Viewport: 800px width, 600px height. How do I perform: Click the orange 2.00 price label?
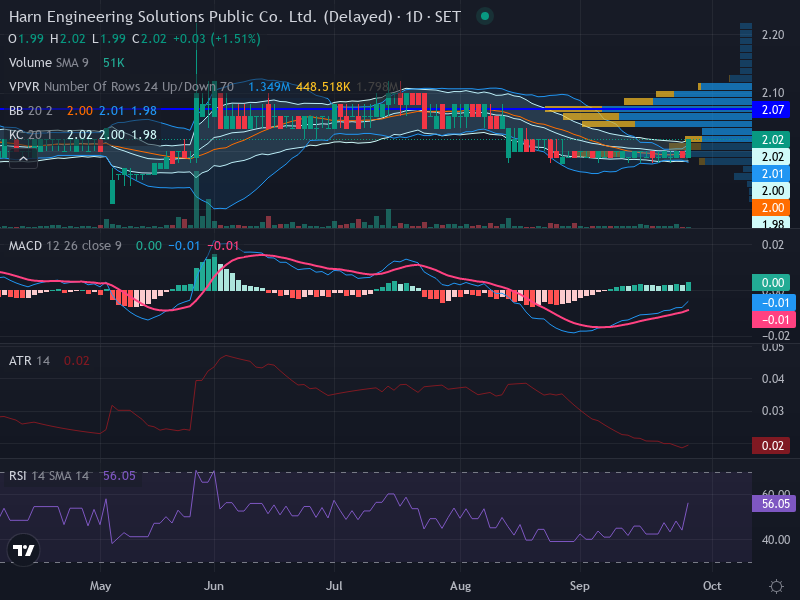point(771,208)
